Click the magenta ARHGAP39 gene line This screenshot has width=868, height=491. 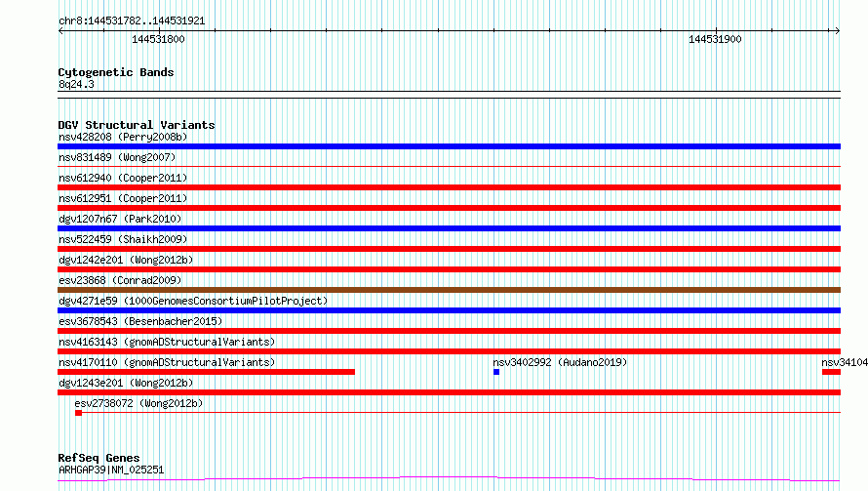tap(449, 479)
